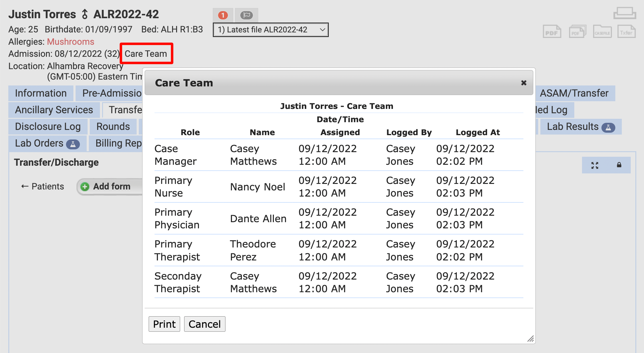The image size is (644, 353).
Task: Open the Latest file ALR2022-42 dropdown
Action: click(270, 30)
